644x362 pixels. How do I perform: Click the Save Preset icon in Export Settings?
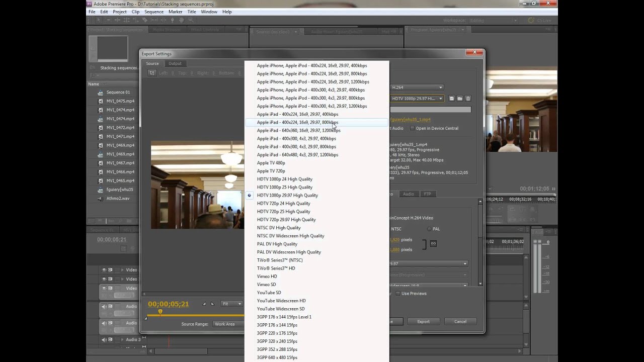(x=452, y=99)
